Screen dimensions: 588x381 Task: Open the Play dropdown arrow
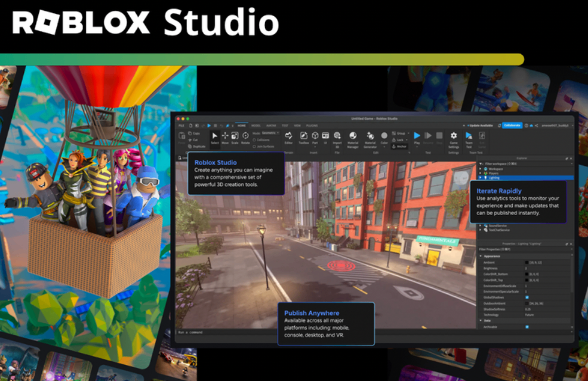[417, 147]
